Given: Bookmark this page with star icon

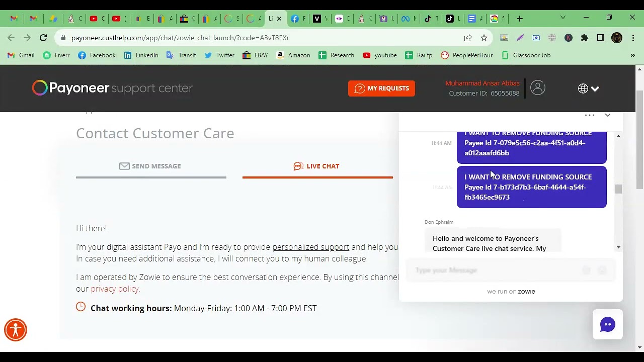Looking at the screenshot, I should 484,38.
